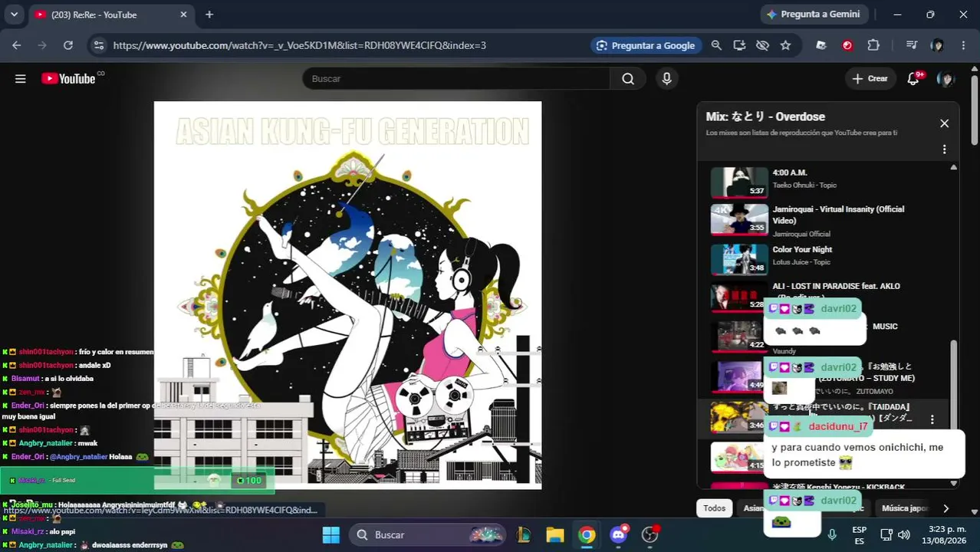This screenshot has width=980, height=552.
Task: View site information icon beside URL
Action: click(98, 45)
